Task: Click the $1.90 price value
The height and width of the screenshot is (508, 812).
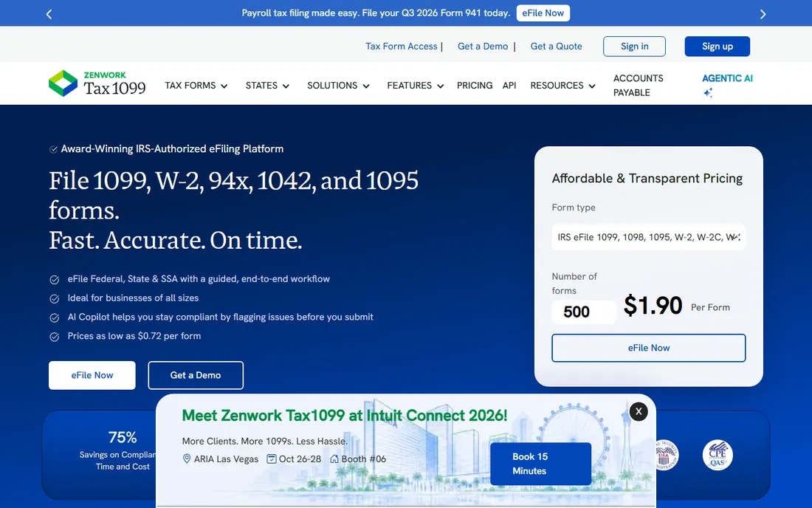Action: coord(653,306)
